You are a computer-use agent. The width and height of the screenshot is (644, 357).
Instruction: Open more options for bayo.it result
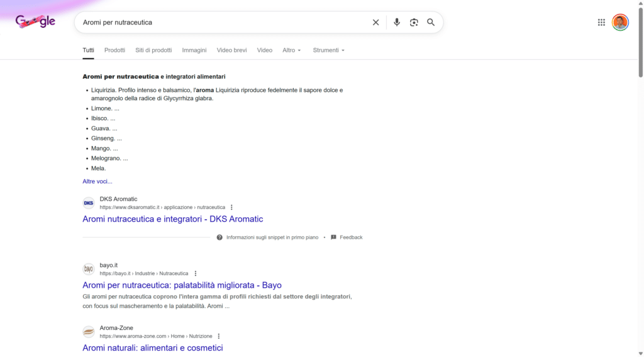pos(196,273)
